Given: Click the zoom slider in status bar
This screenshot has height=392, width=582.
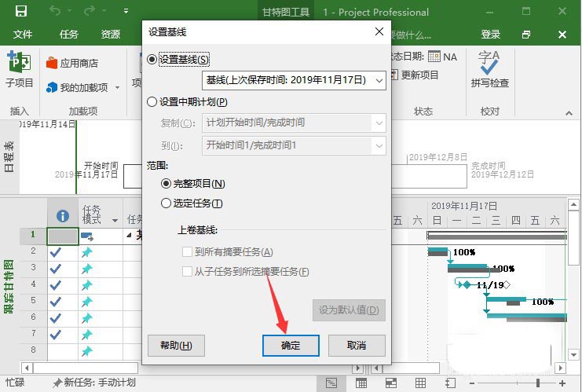Looking at the screenshot, I should (x=538, y=383).
